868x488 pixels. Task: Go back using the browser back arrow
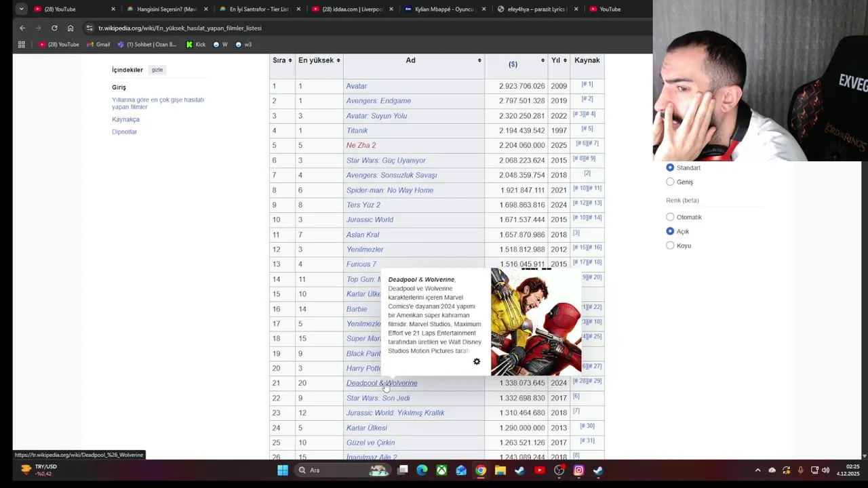(22, 28)
